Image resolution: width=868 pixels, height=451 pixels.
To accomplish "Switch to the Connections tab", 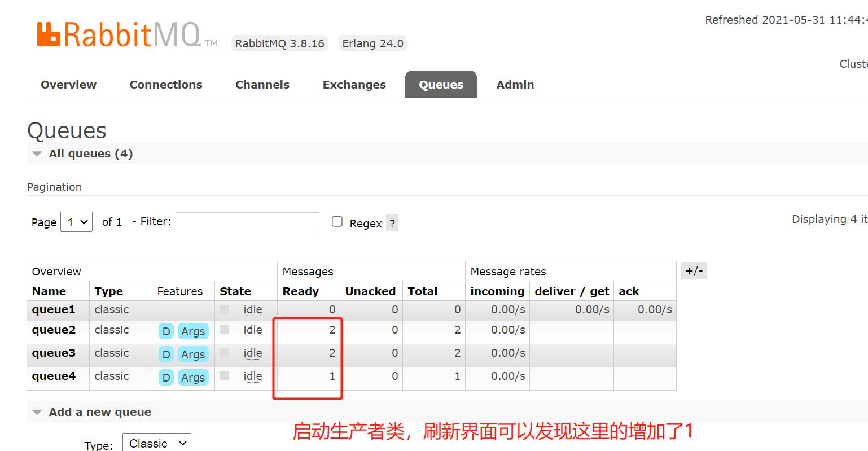I will tap(166, 85).
